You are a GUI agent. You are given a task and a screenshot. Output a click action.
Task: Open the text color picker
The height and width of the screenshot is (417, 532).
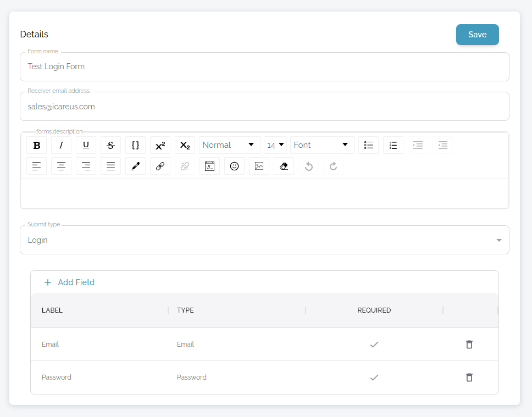pos(135,166)
